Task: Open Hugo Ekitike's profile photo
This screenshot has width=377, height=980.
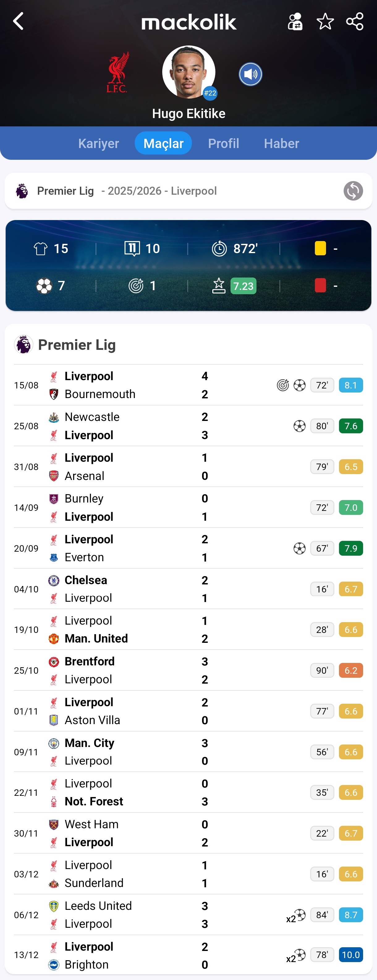Action: click(x=189, y=72)
